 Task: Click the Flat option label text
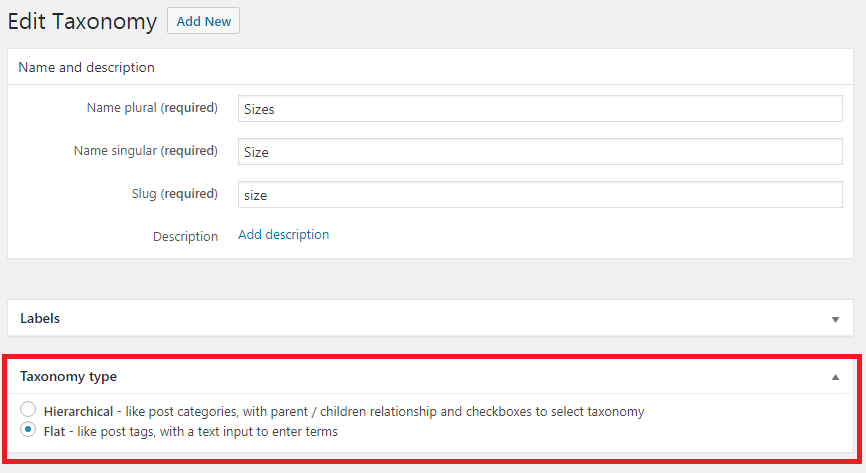(x=54, y=432)
